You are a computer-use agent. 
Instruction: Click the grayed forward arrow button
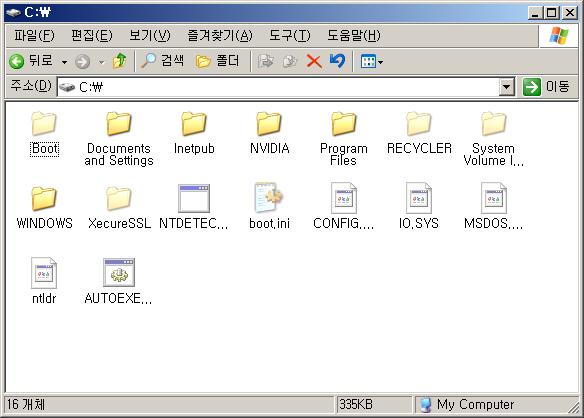[x=82, y=61]
